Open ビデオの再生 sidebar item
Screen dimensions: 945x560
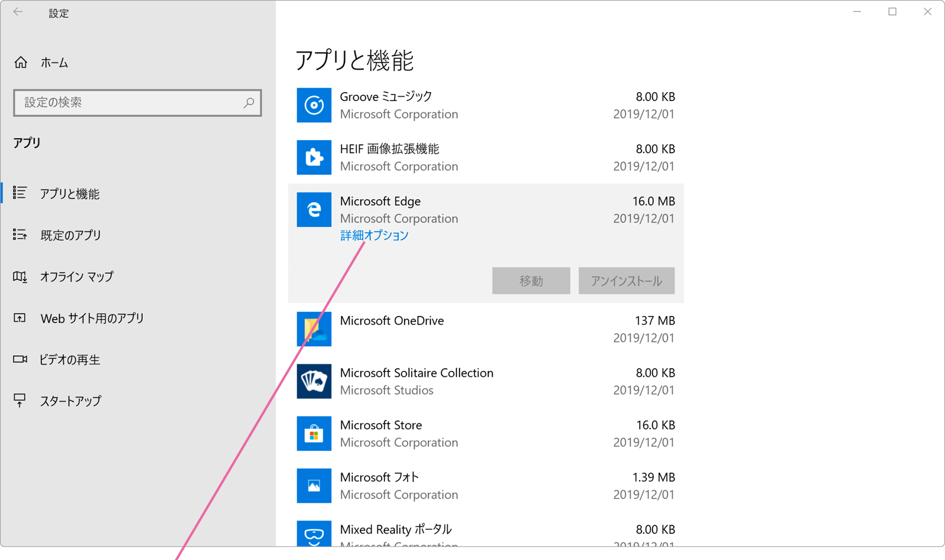[70, 360]
